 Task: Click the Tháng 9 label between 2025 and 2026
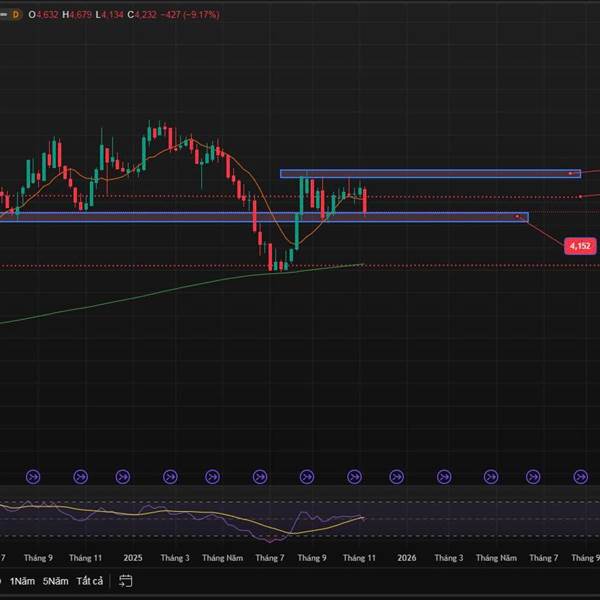tap(312, 558)
